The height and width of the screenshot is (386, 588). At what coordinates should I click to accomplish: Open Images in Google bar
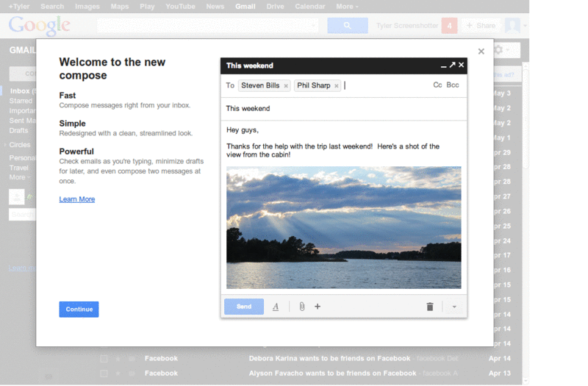pyautogui.click(x=87, y=7)
